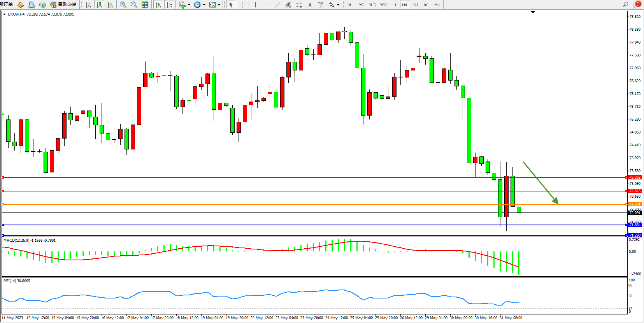Select the vertical line drawing tool
This screenshot has width=644, height=323.
[x=255, y=5]
